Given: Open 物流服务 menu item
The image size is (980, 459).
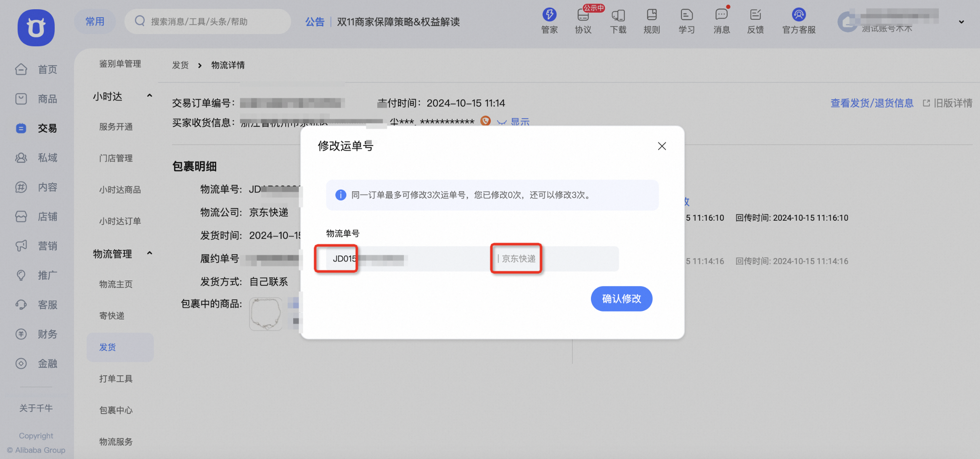Looking at the screenshot, I should [116, 442].
